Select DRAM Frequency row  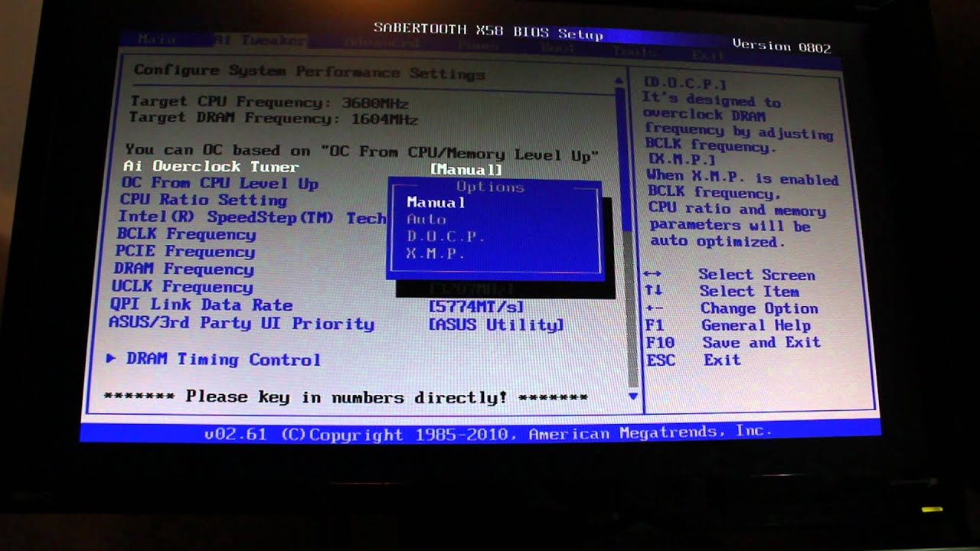183,269
